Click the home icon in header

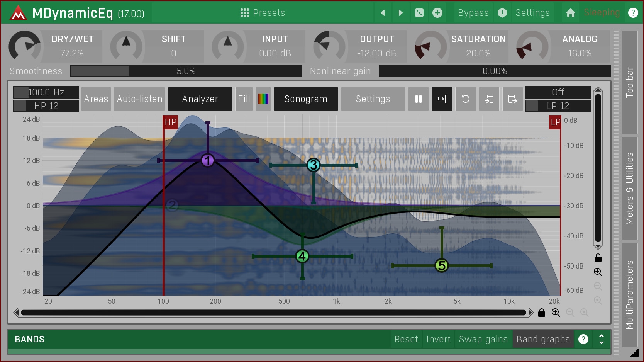(570, 13)
